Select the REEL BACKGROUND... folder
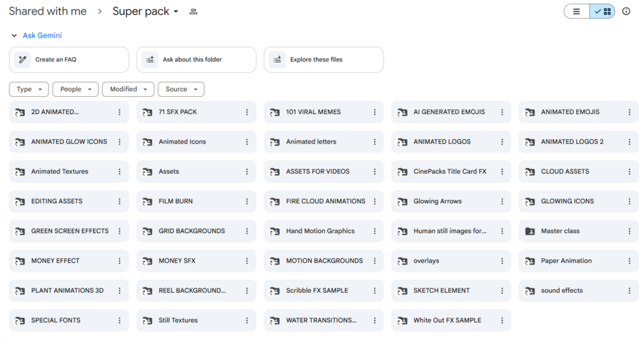Image resolution: width=644 pixels, height=339 pixels. pos(196,290)
